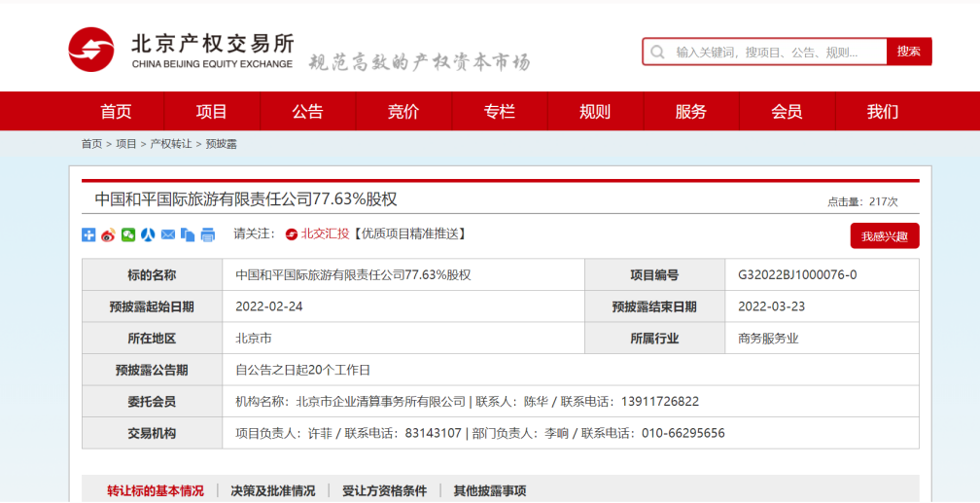The height and width of the screenshot is (503, 980).
Task: Share via the Renren icon
Action: 148,235
